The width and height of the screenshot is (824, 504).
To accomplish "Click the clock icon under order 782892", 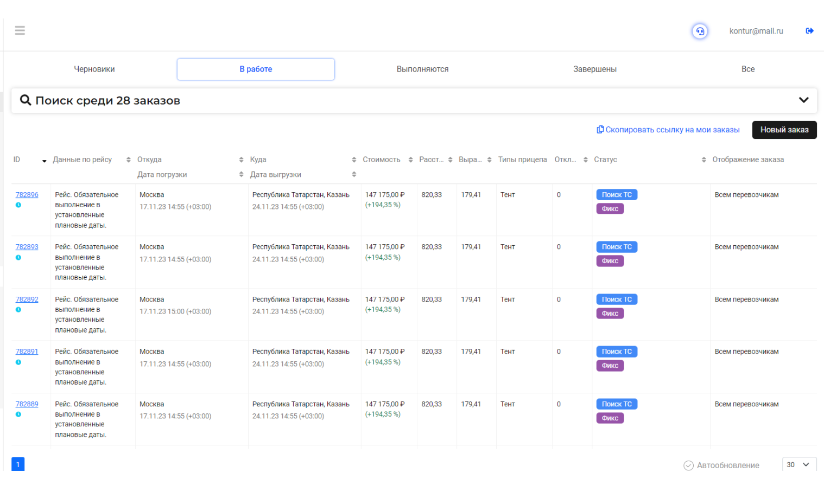I will click(x=18, y=310).
